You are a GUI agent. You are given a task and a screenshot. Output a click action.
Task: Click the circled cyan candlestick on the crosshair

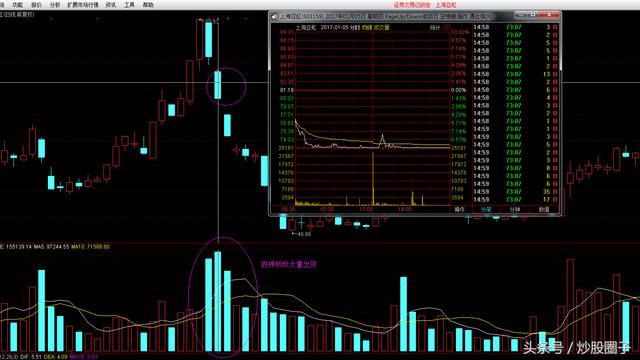pos(218,85)
